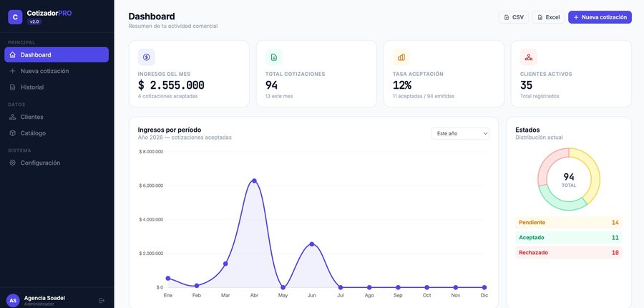Expand the Este año period dropdown
Image resolution: width=644 pixels, height=308 pixels.
pyautogui.click(x=460, y=133)
